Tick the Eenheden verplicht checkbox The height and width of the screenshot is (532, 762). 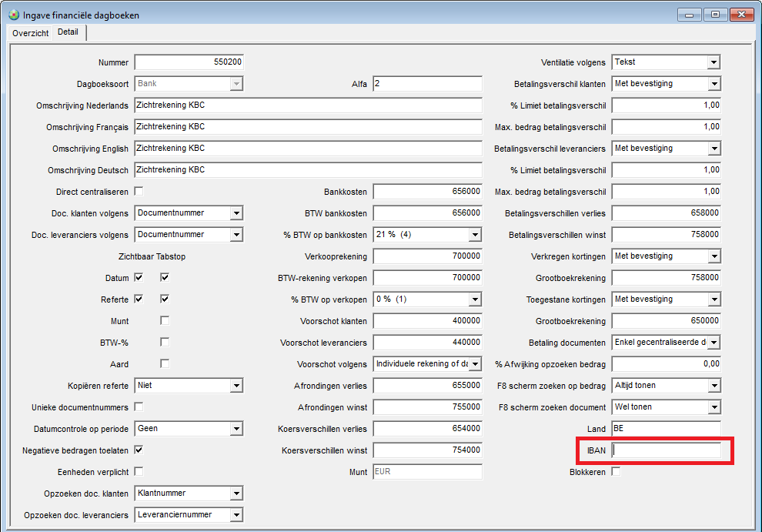pyautogui.click(x=139, y=471)
